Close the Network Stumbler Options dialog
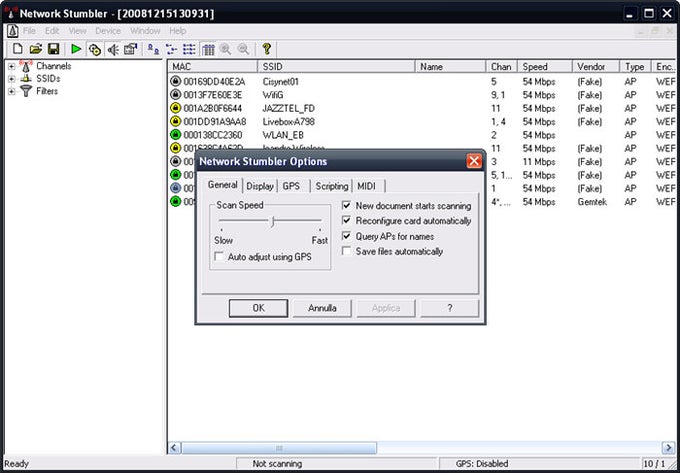Screen dimensions: 680x473 tap(474, 161)
